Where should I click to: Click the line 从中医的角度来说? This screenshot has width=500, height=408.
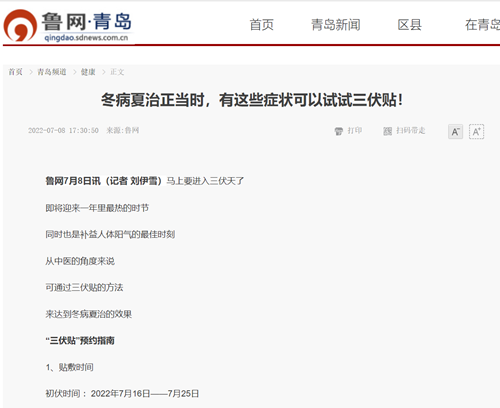(x=80, y=261)
